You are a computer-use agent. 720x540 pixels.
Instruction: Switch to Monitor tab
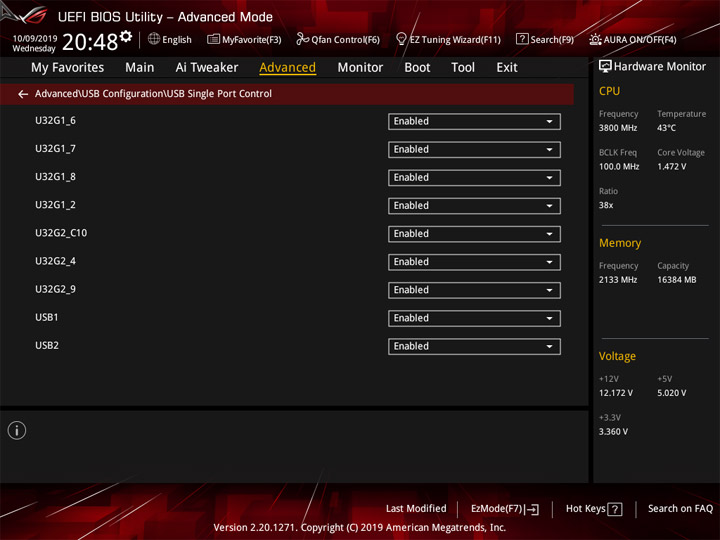coord(360,68)
